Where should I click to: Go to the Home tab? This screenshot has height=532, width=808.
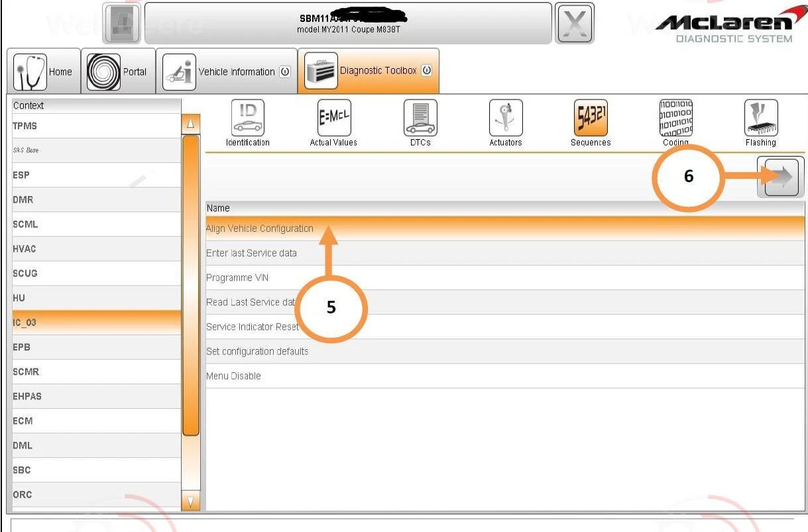pyautogui.click(x=43, y=72)
